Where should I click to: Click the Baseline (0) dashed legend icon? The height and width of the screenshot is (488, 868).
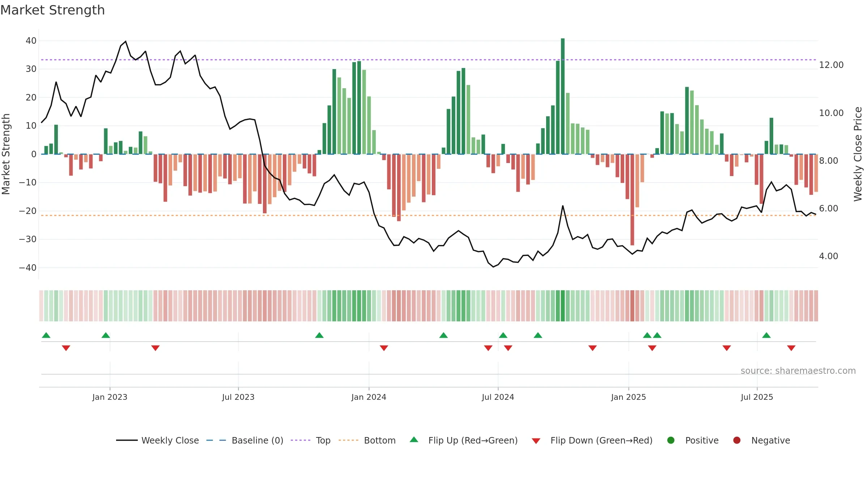(x=216, y=440)
